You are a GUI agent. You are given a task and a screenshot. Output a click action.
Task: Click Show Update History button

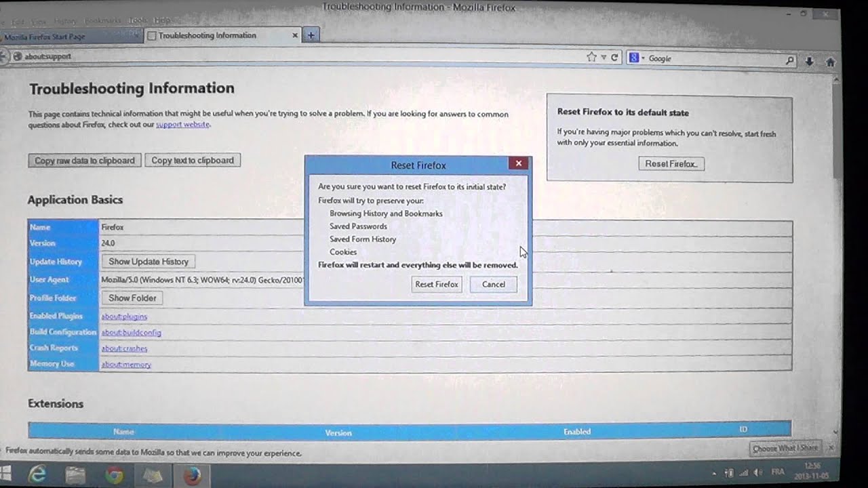pyautogui.click(x=149, y=261)
